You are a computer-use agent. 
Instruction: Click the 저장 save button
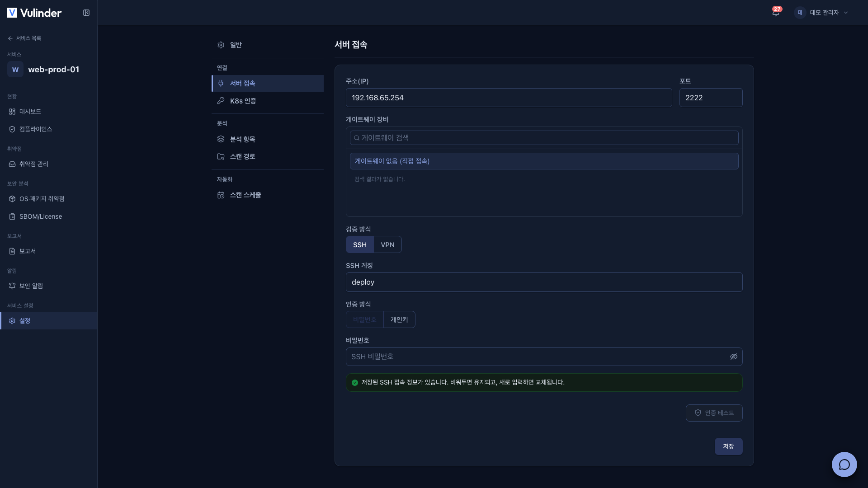(x=728, y=446)
